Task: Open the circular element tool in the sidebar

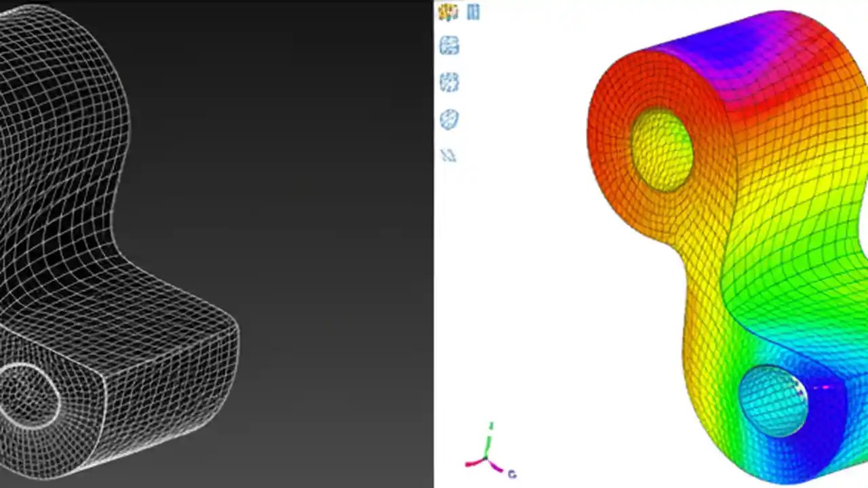Action: (449, 119)
